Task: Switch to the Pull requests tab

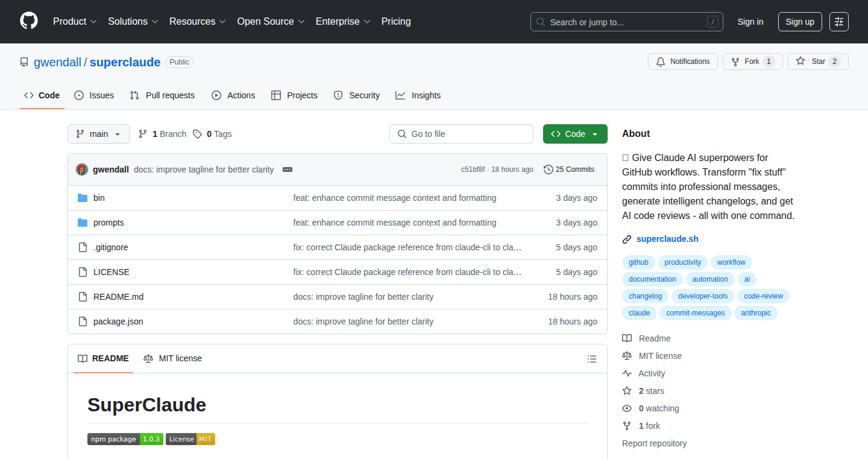Action: pos(162,95)
